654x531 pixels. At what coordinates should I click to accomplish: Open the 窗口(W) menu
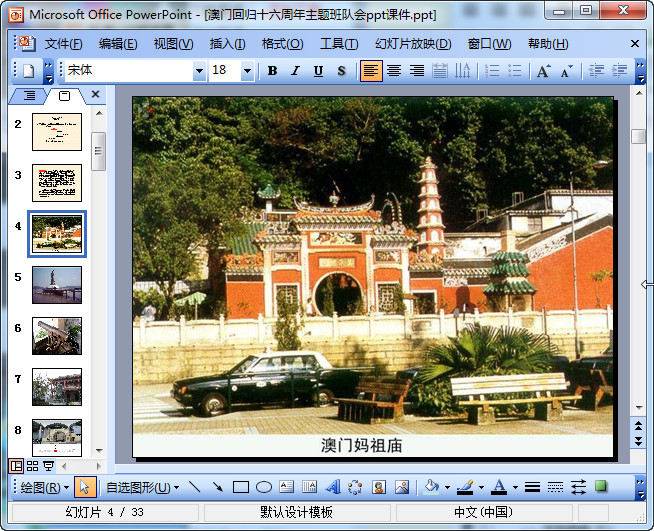click(489, 44)
